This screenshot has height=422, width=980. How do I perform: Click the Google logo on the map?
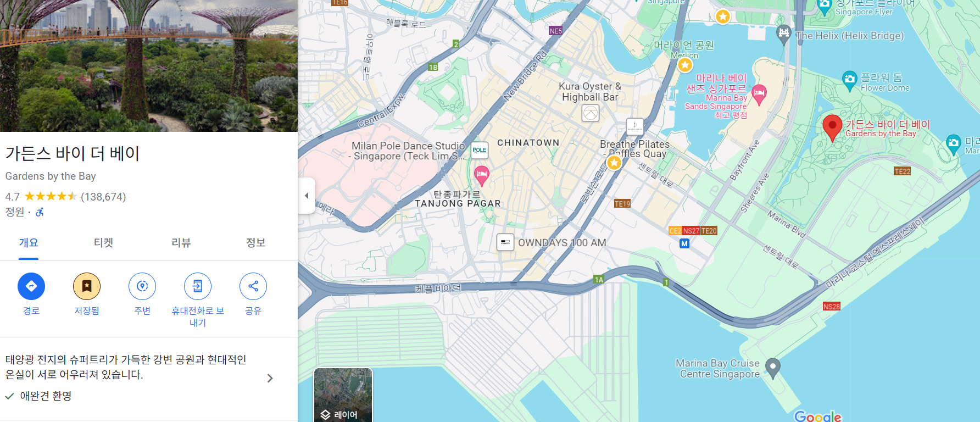pyautogui.click(x=818, y=417)
